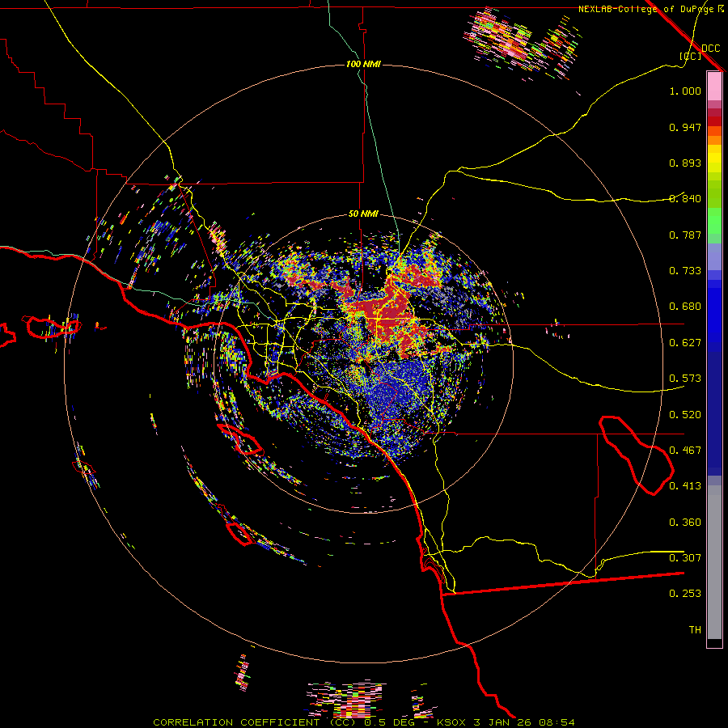Select the 0.840 scale value
Viewport: 728px width, 728px height.
[685, 199]
